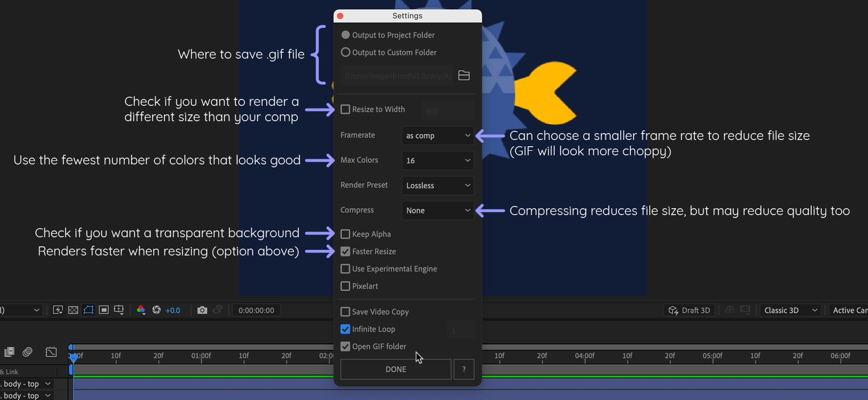
Task: Select Output to Custom Folder
Action: click(x=345, y=52)
